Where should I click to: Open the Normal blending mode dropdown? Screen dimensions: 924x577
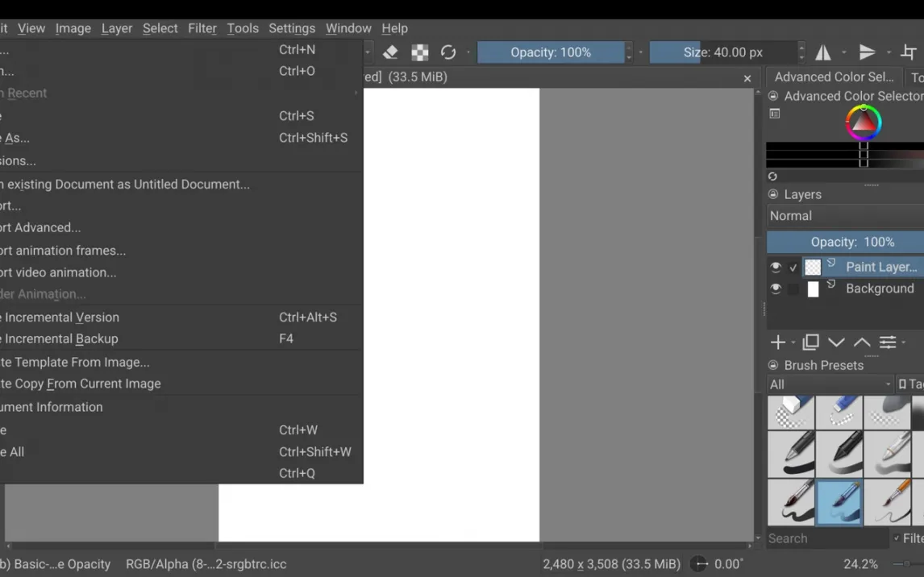click(x=845, y=216)
